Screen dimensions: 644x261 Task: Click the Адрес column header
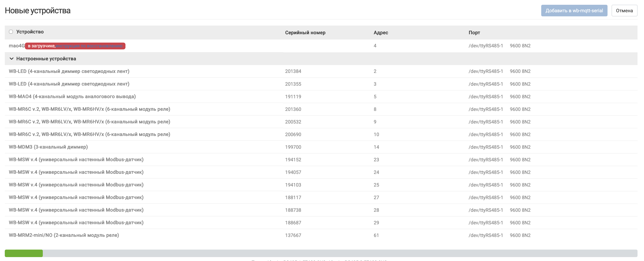coord(380,33)
